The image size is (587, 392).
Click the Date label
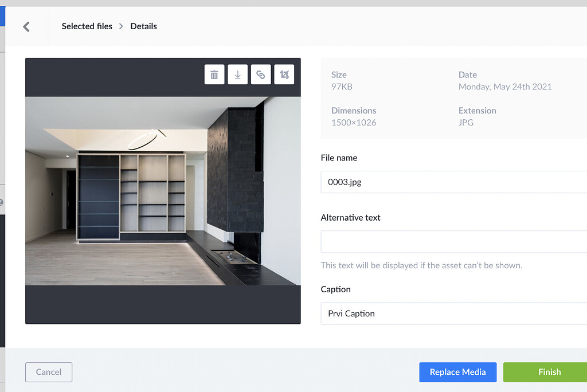click(x=468, y=75)
